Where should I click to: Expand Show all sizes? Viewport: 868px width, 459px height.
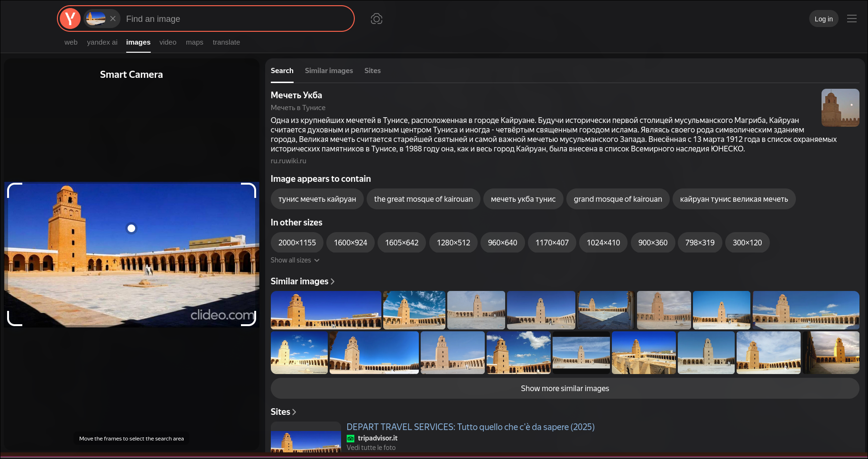[x=295, y=260]
